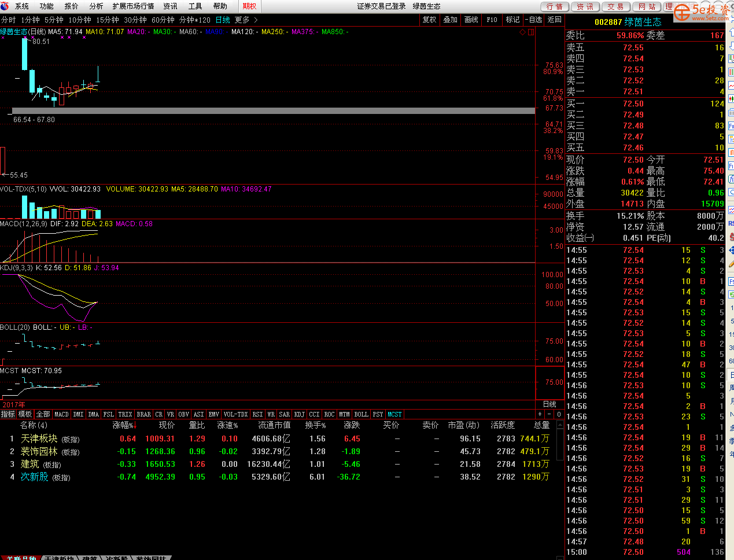The image size is (734, 560).
Task: Switch to the OBV indicator tab
Action: tap(183, 414)
